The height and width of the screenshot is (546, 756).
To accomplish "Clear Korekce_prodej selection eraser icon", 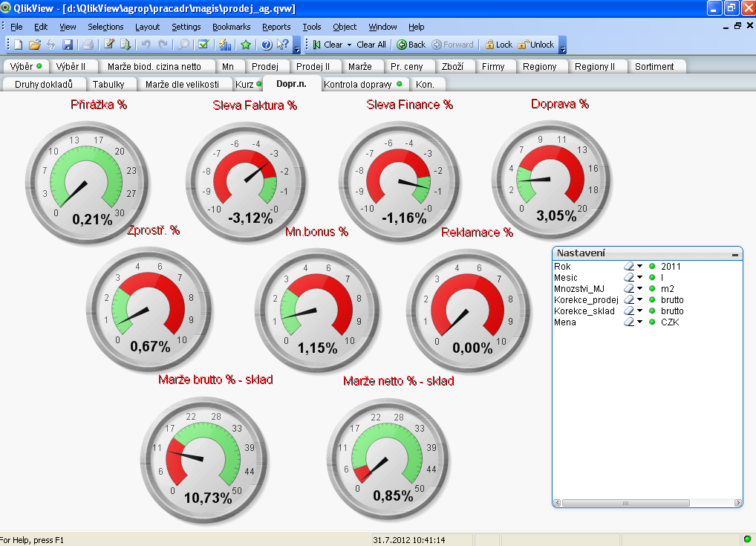I will (x=628, y=299).
